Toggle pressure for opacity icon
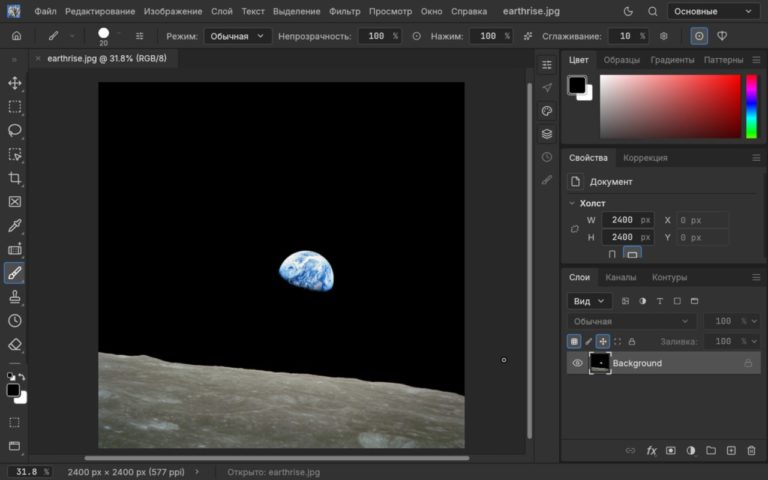The image size is (768, 480). (x=416, y=36)
